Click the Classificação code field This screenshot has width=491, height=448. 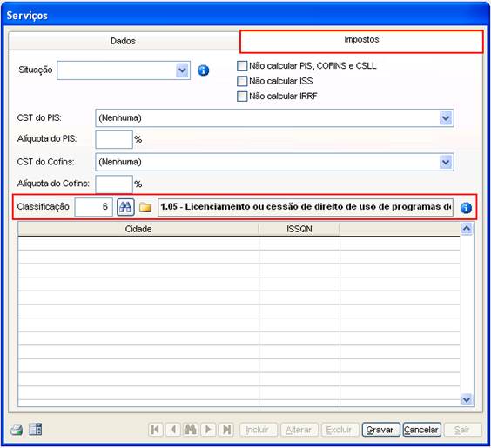coord(94,207)
